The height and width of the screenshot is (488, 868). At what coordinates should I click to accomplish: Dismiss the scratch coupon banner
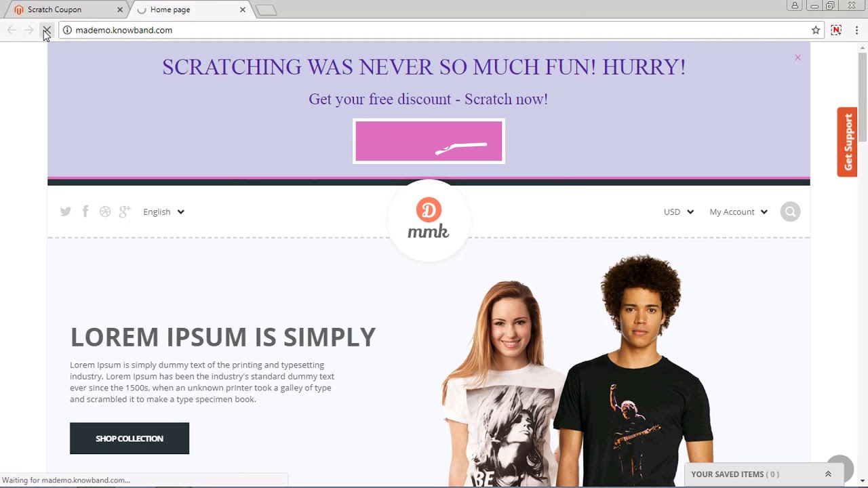pos(797,58)
